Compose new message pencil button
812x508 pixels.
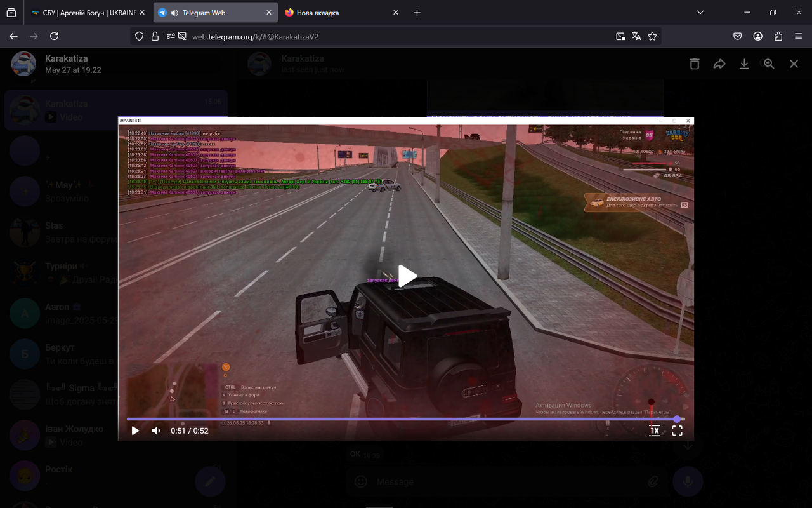pyautogui.click(x=210, y=482)
